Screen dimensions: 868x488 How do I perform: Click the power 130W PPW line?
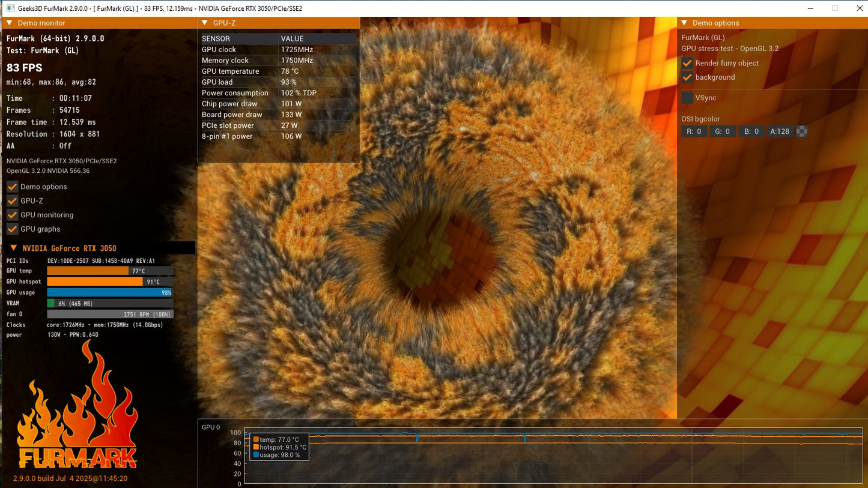52,335
